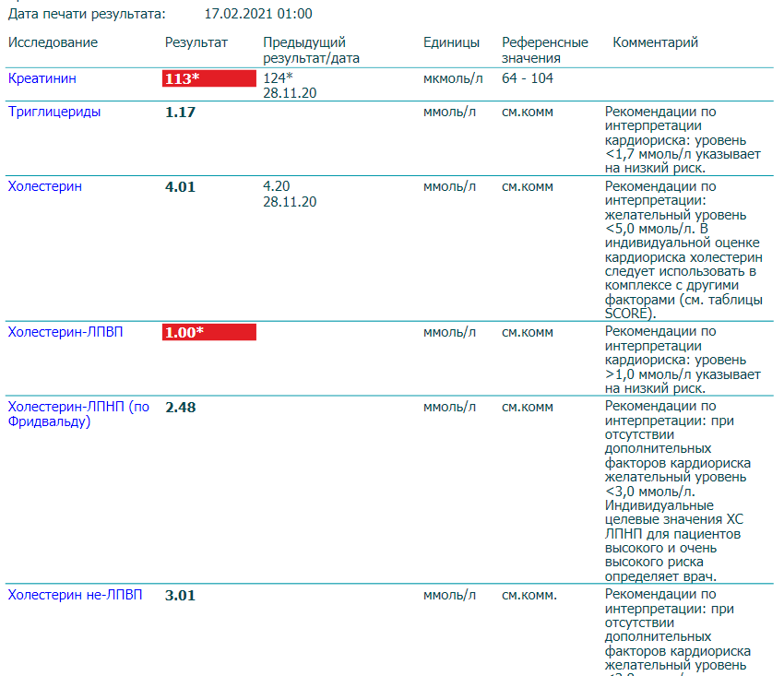Viewport: 784px width, 676px height.
Task: Select the Холестерин-ЛПВП link
Action: click(65, 332)
